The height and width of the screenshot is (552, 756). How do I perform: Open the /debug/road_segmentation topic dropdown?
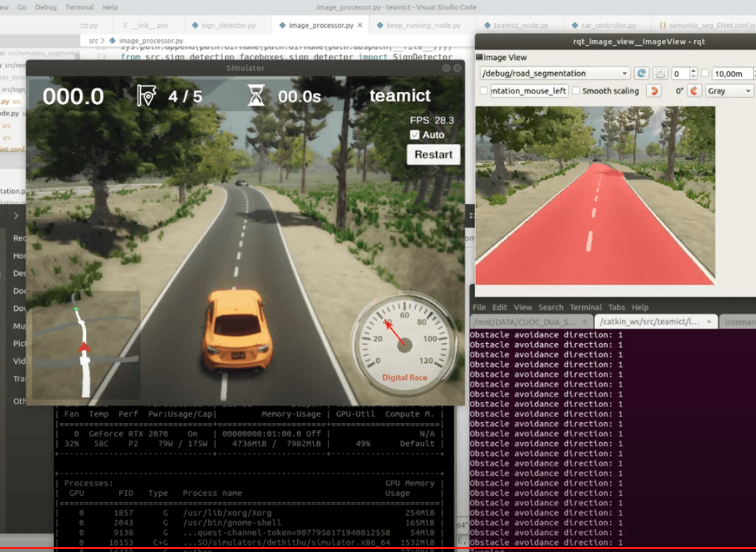(x=554, y=73)
